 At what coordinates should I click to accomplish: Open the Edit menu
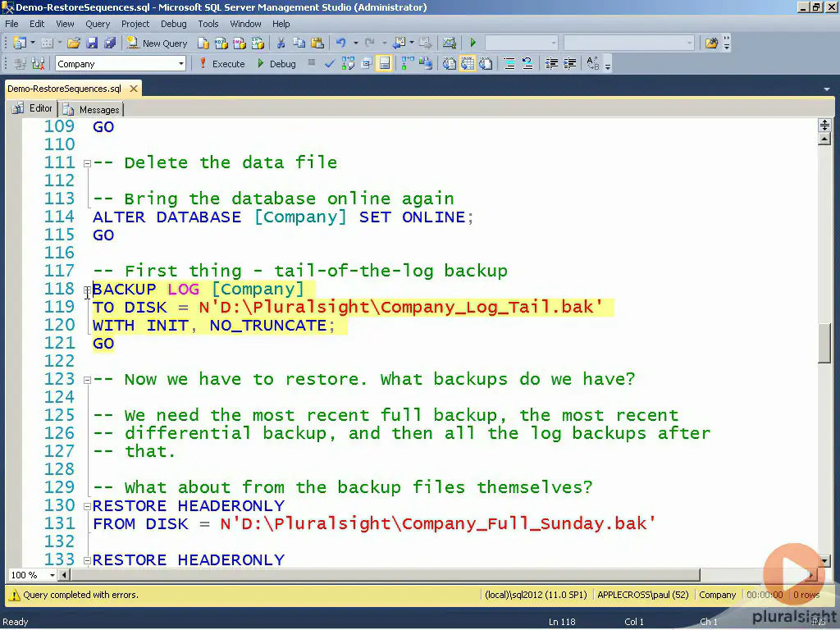tap(37, 24)
